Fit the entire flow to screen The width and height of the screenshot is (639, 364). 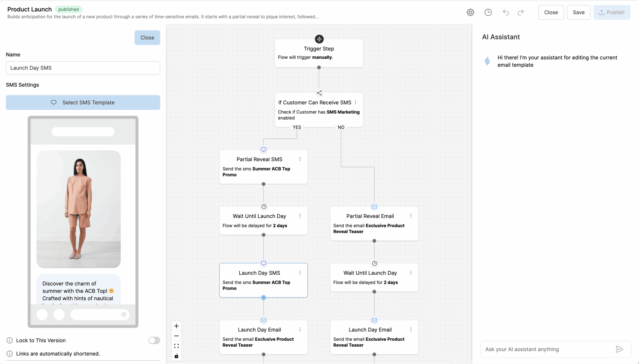[x=176, y=346]
